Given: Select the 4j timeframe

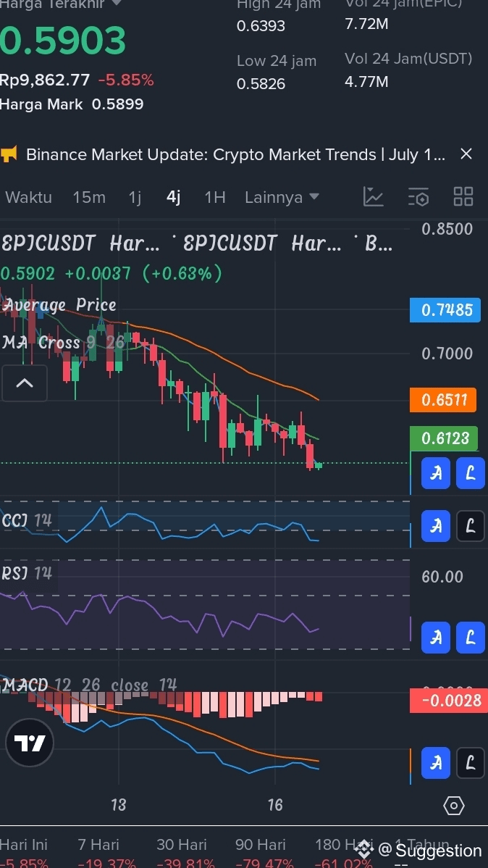Looking at the screenshot, I should [174, 197].
